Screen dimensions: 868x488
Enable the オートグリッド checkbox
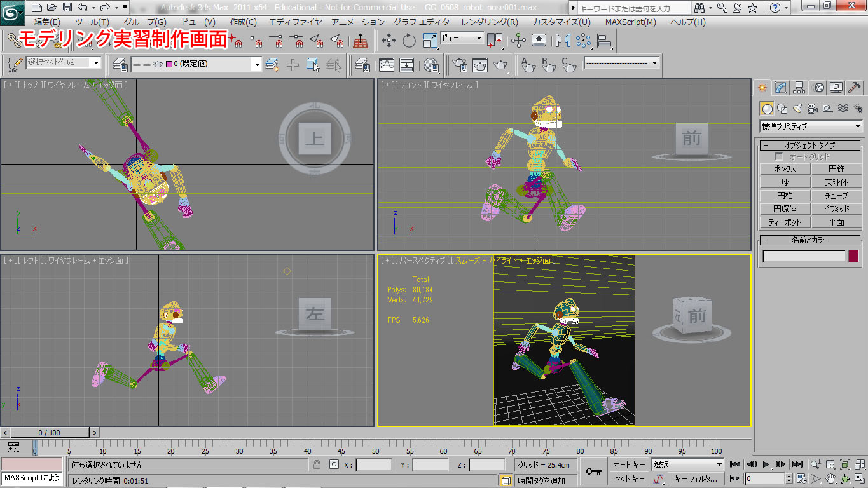pos(779,156)
